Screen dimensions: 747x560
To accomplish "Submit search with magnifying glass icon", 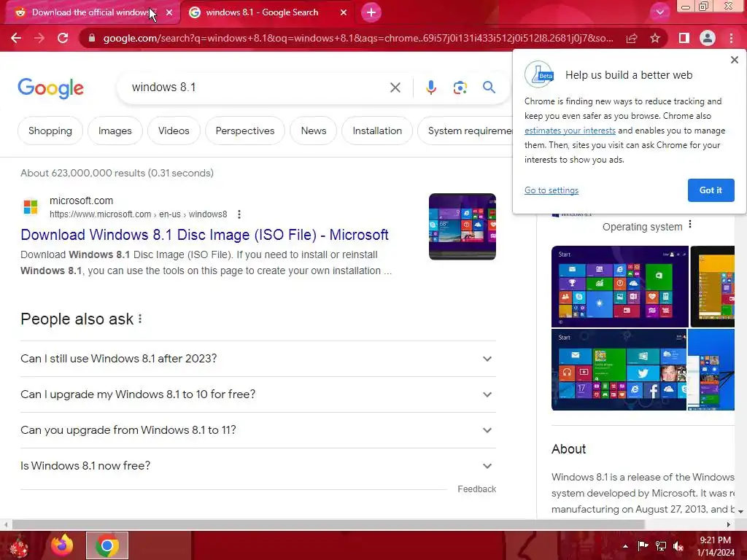I will (x=489, y=87).
